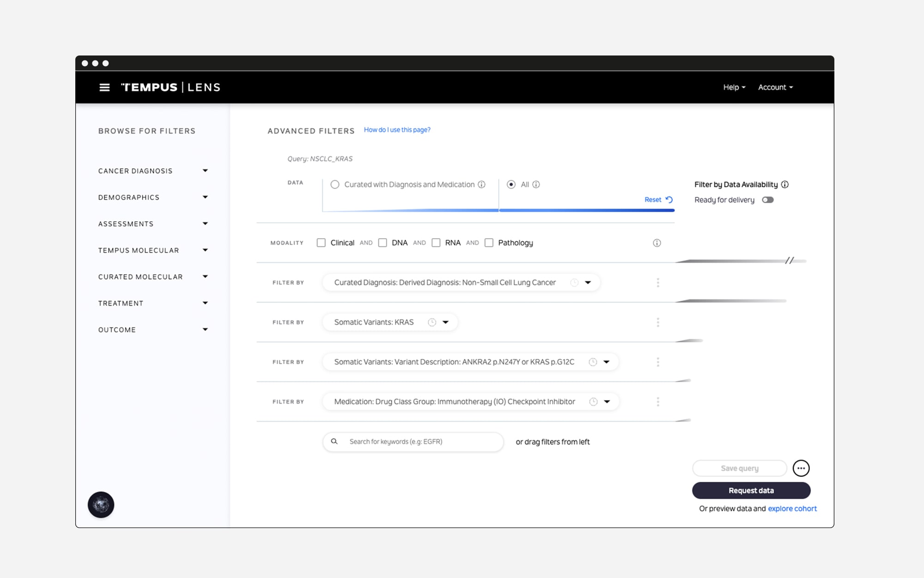
Task: Check the RNA modality checkbox
Action: tap(436, 243)
